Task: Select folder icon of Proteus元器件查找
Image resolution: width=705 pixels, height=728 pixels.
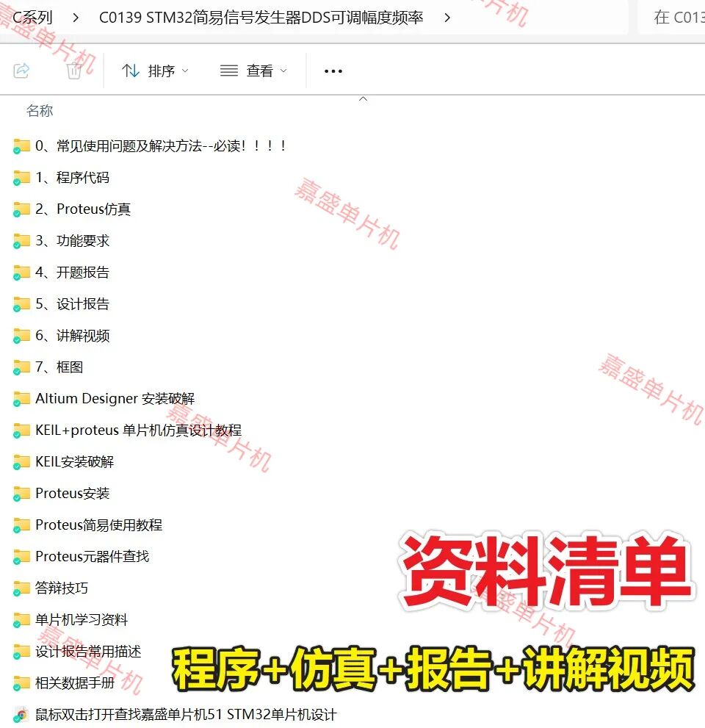Action: coord(21,557)
